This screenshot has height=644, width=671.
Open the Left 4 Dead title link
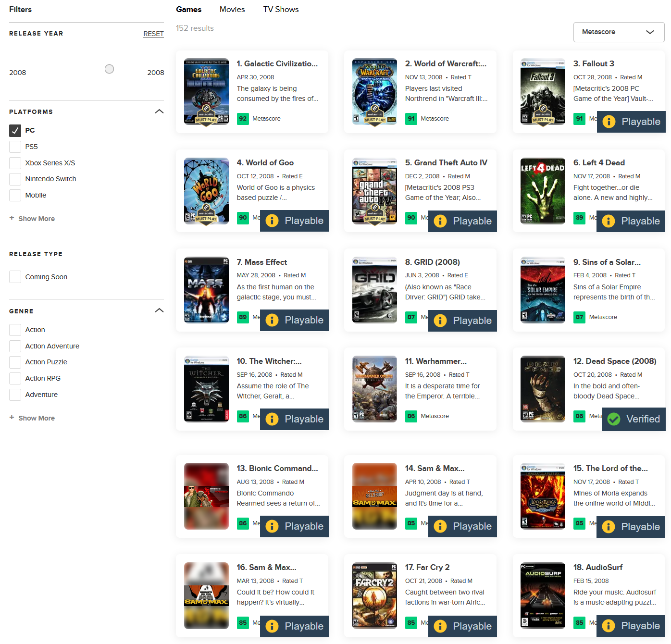599,162
